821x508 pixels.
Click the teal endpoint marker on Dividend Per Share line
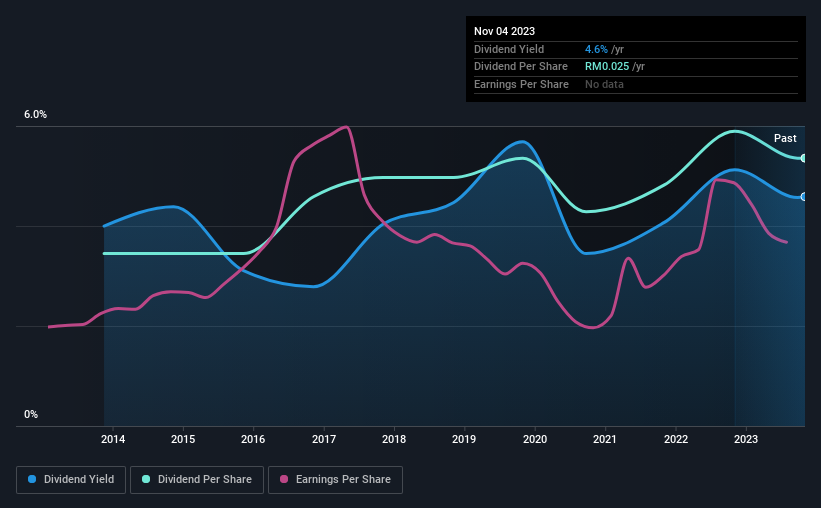coord(804,158)
